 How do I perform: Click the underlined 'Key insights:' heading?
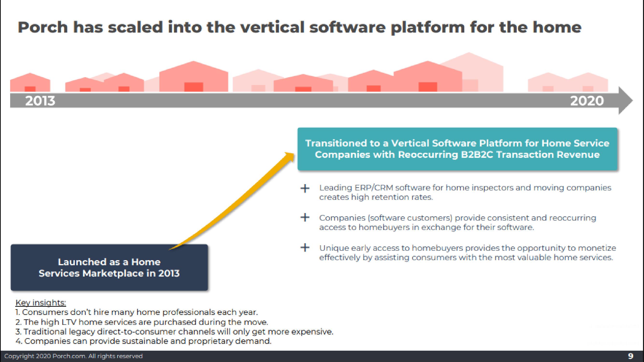[x=41, y=303]
